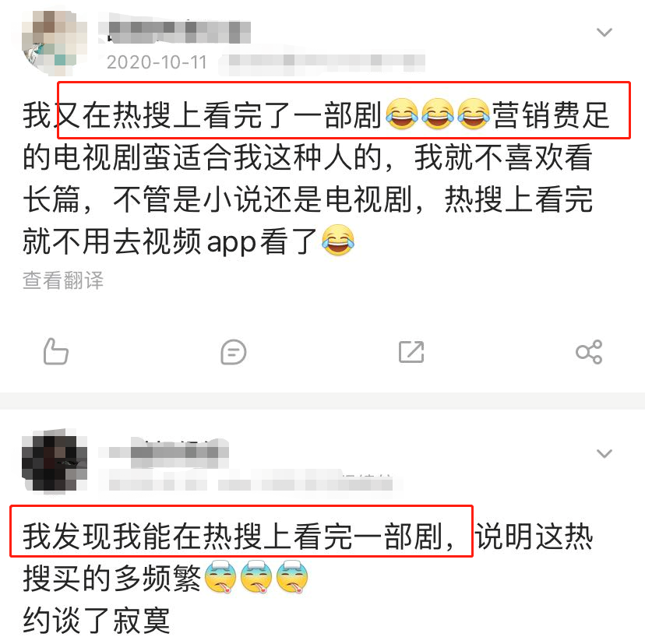
Task: Open the second poster's dark pixelated avatar
Action: (55, 459)
